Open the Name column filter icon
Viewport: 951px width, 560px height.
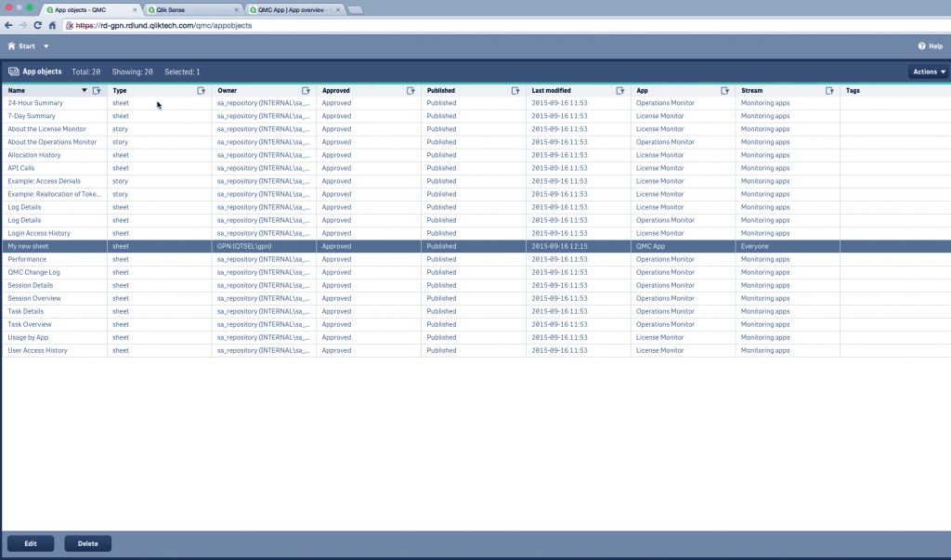click(97, 90)
